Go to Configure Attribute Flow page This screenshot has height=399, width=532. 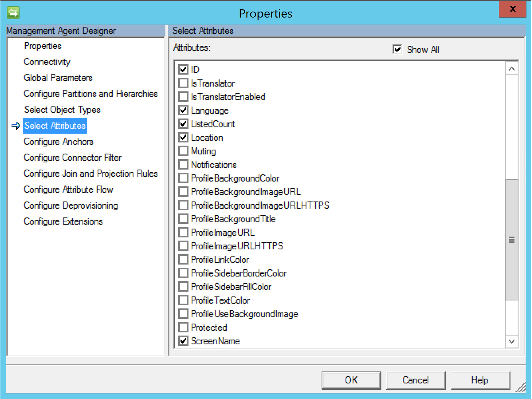click(69, 190)
